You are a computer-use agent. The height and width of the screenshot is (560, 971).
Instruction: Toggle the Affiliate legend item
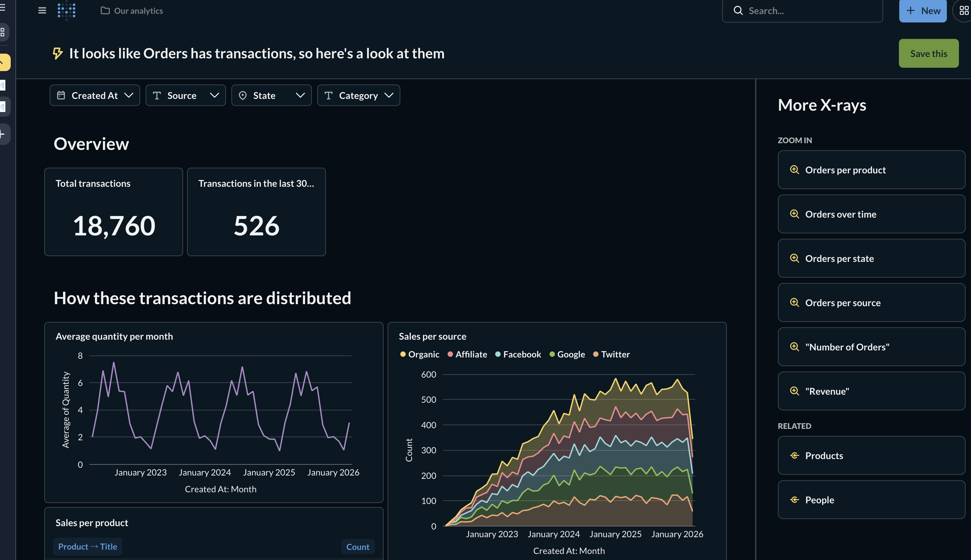pyautogui.click(x=467, y=354)
